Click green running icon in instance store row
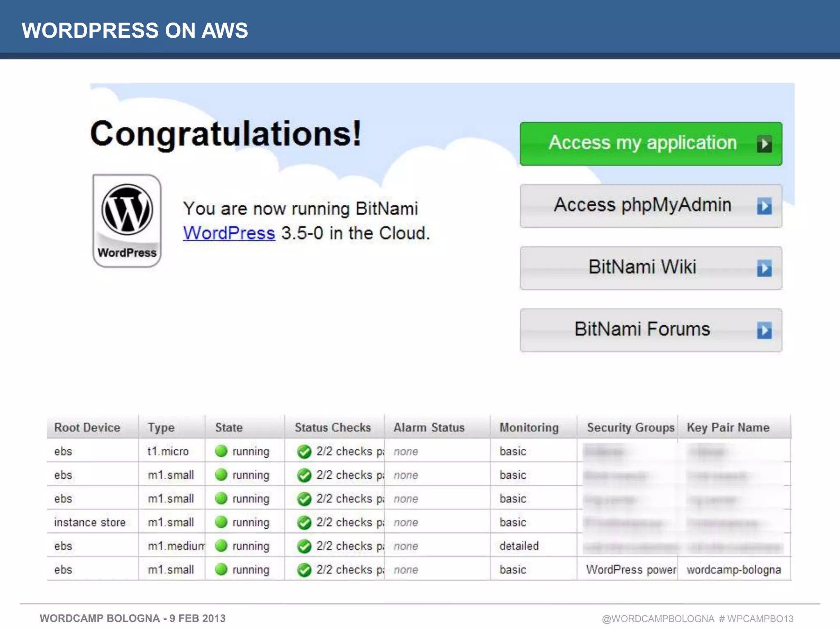 pos(221,522)
